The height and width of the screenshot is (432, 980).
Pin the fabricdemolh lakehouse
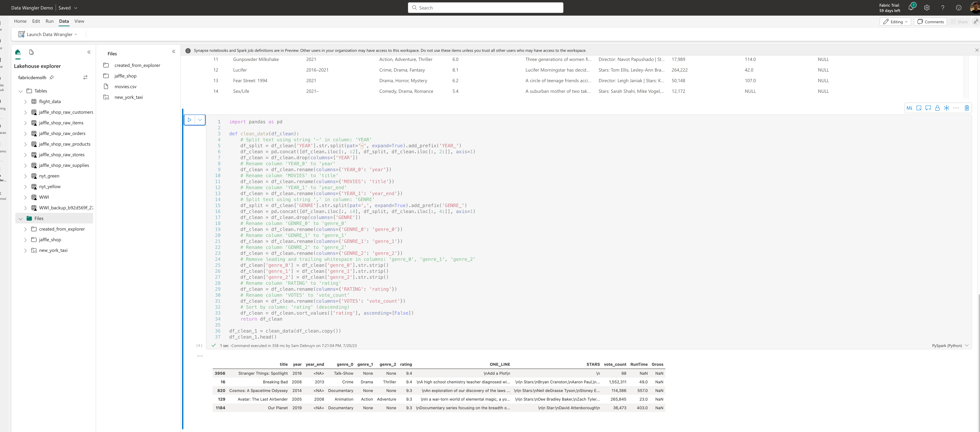pyautogui.click(x=52, y=78)
